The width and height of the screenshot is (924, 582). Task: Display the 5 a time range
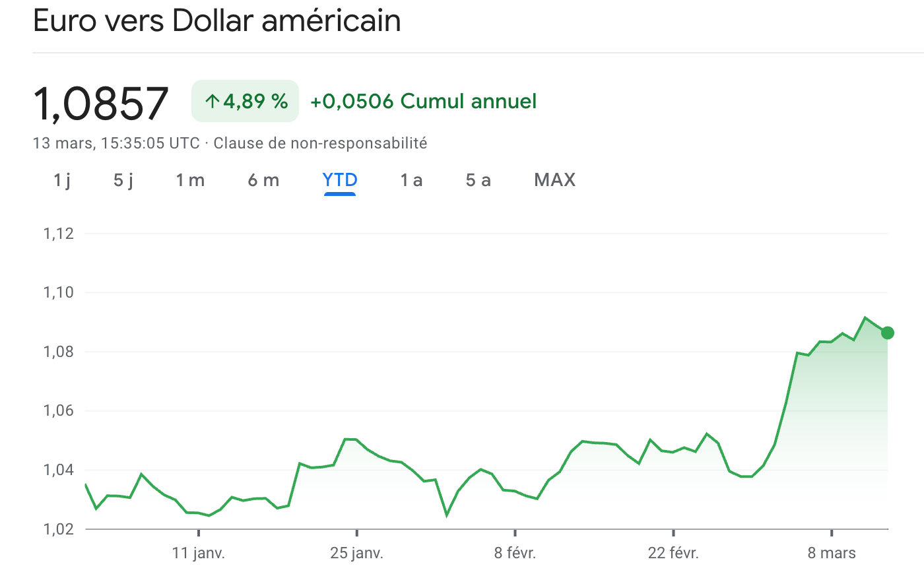(x=478, y=180)
